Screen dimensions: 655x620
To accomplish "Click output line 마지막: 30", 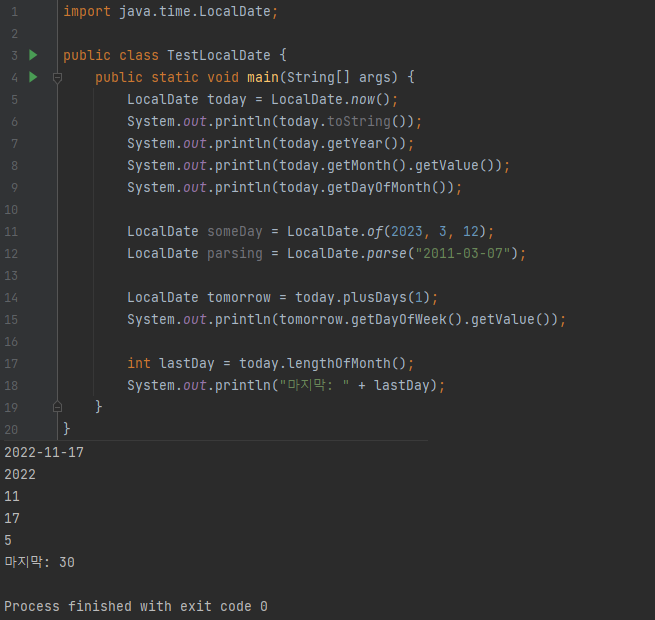I will tap(39, 562).
